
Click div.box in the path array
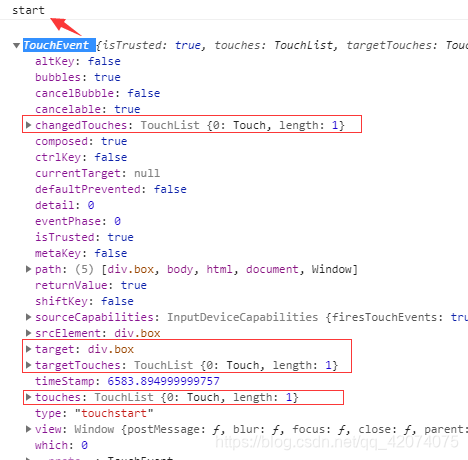(x=131, y=269)
